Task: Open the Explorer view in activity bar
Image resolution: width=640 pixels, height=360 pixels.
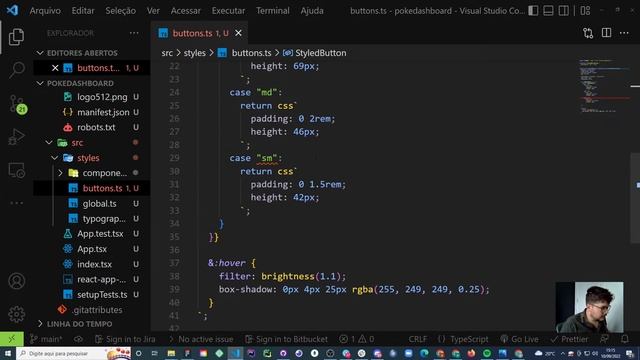Action: point(16,37)
